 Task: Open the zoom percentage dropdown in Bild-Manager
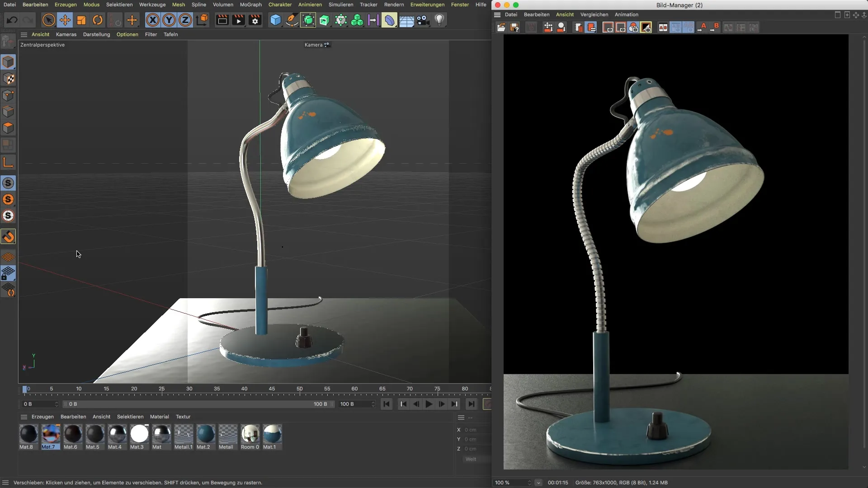pos(538,483)
